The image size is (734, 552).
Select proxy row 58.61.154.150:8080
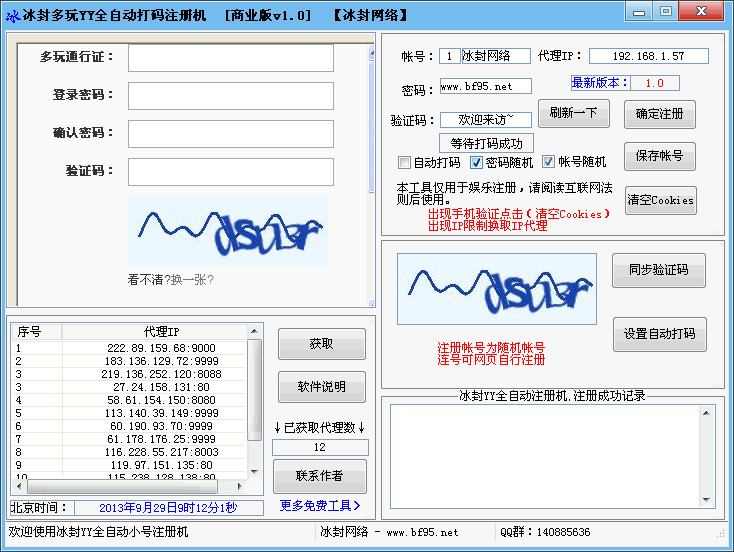pos(129,400)
